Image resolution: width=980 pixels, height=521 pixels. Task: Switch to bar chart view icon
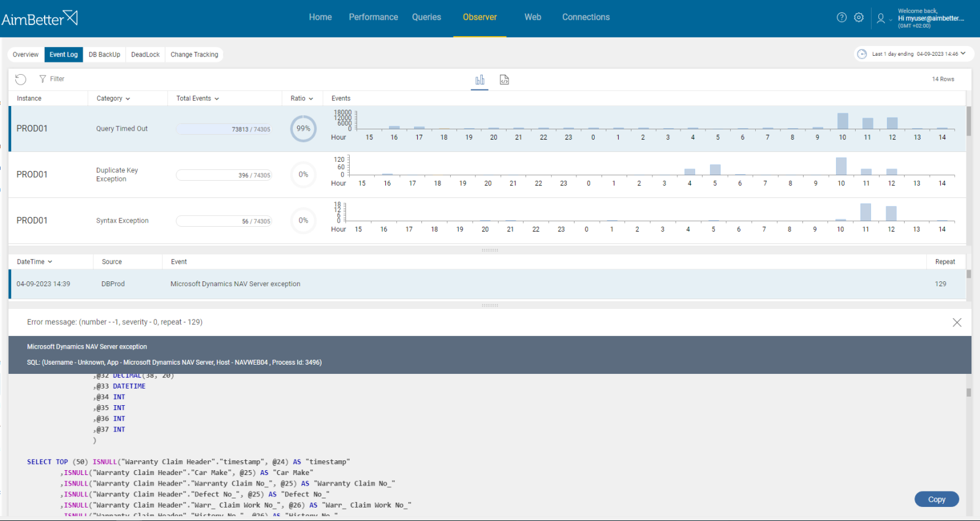480,80
